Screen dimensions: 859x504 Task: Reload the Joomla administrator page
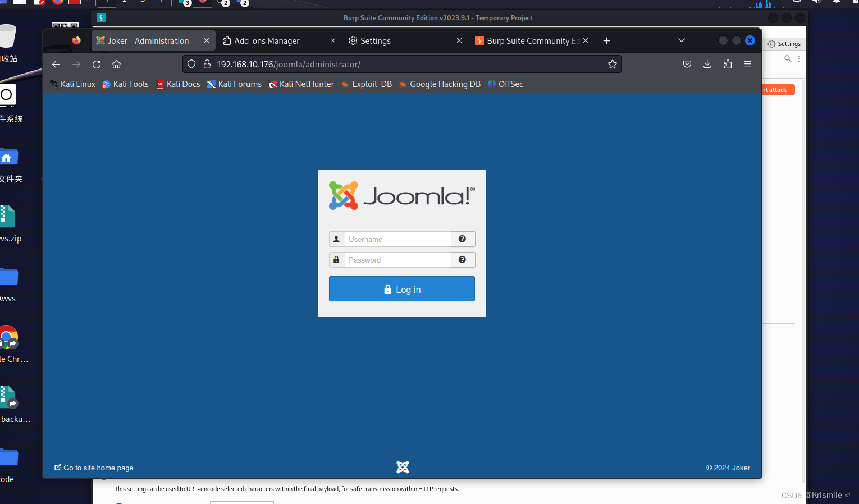pyautogui.click(x=97, y=65)
